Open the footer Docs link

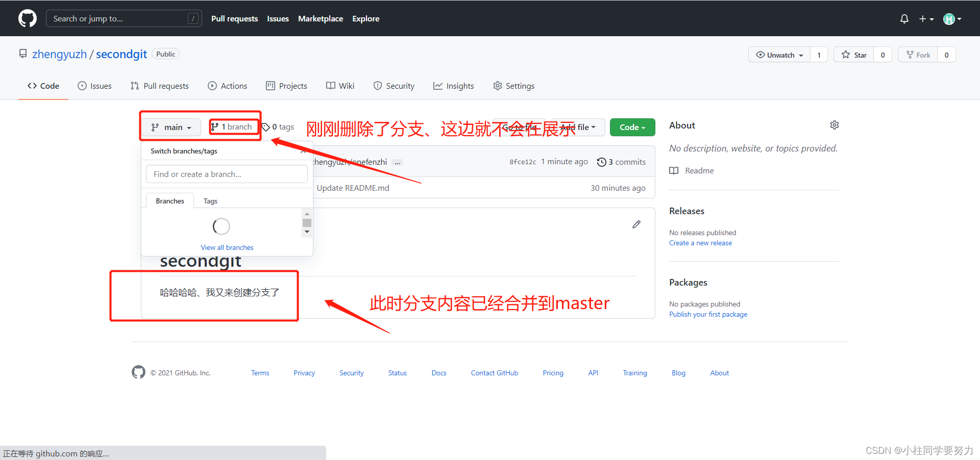(x=439, y=373)
